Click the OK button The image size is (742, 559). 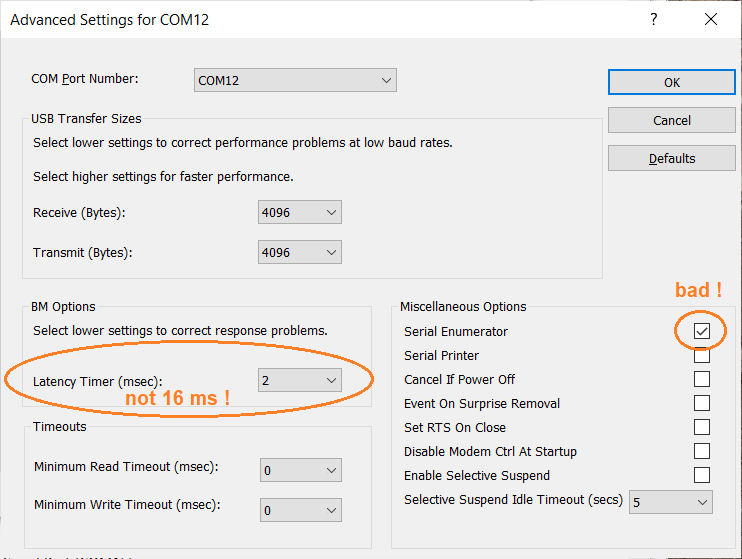click(x=671, y=82)
